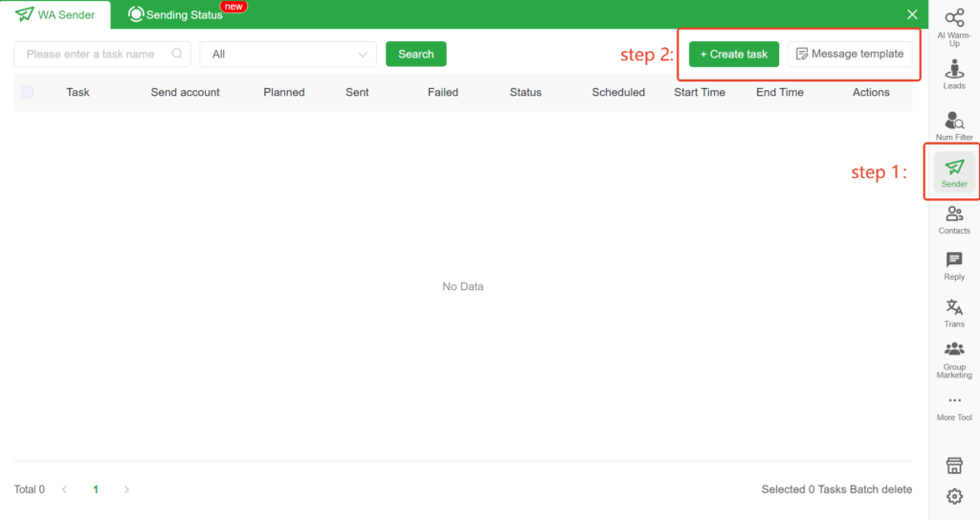Image resolution: width=980 pixels, height=520 pixels.
Task: Close the WA Sender panel
Action: pyautogui.click(x=912, y=14)
